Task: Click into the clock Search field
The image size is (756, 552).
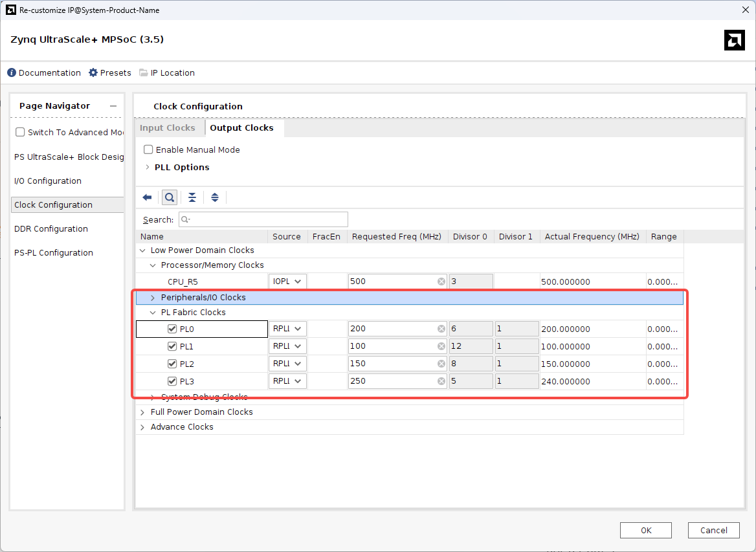Action: (263, 219)
